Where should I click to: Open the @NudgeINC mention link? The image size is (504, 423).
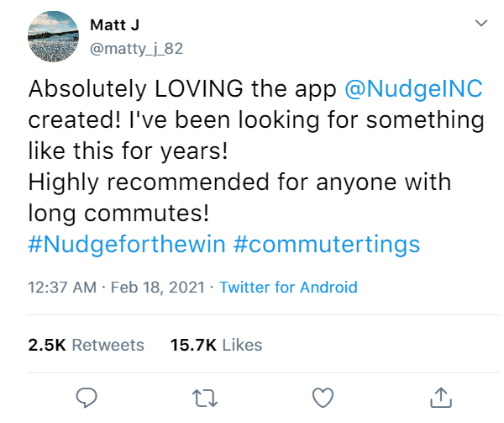413,88
